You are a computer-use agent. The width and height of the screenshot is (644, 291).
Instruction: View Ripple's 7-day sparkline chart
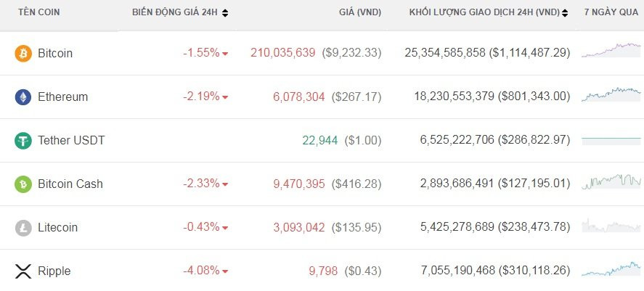[x=611, y=269]
